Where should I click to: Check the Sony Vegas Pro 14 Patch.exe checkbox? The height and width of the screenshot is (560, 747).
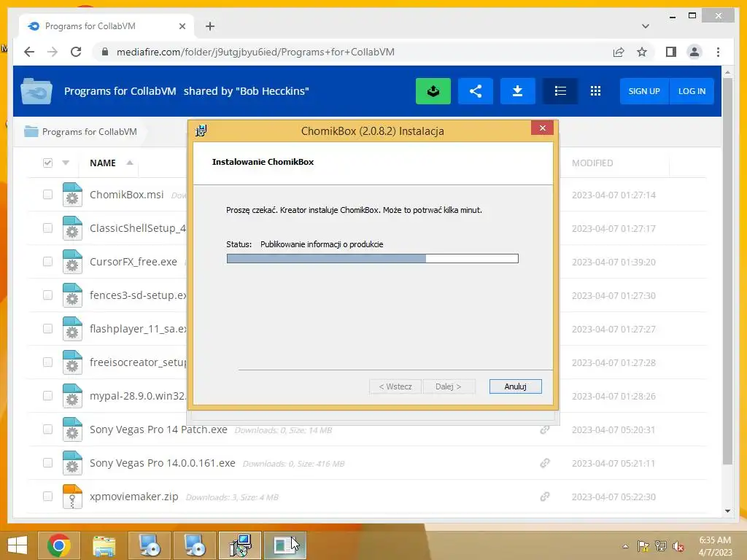(x=47, y=429)
